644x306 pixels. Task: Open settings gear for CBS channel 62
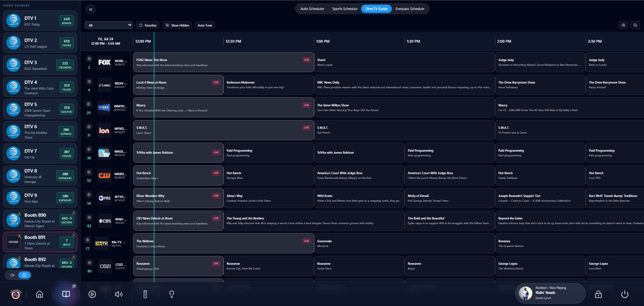point(89,217)
